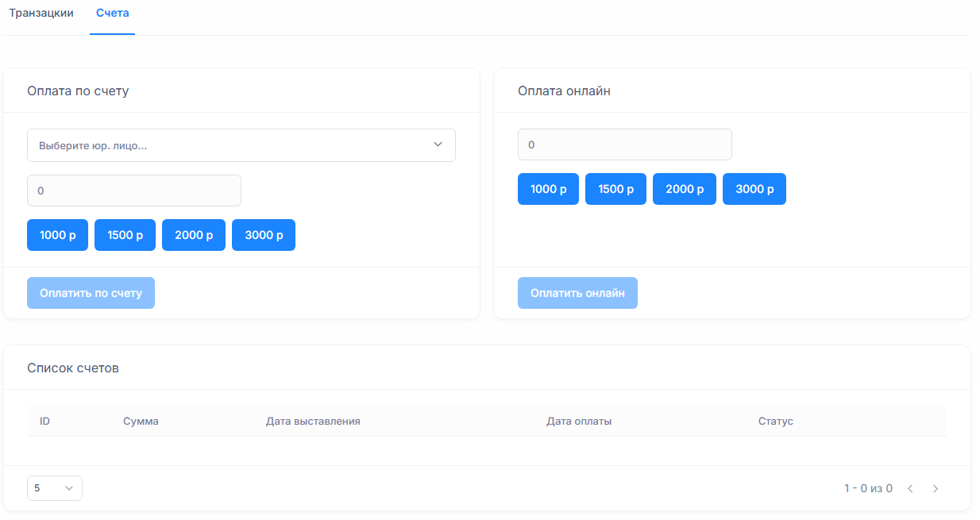The height and width of the screenshot is (520, 980).
Task: Open the Выберите юр. лицо dropdown
Action: pos(241,145)
